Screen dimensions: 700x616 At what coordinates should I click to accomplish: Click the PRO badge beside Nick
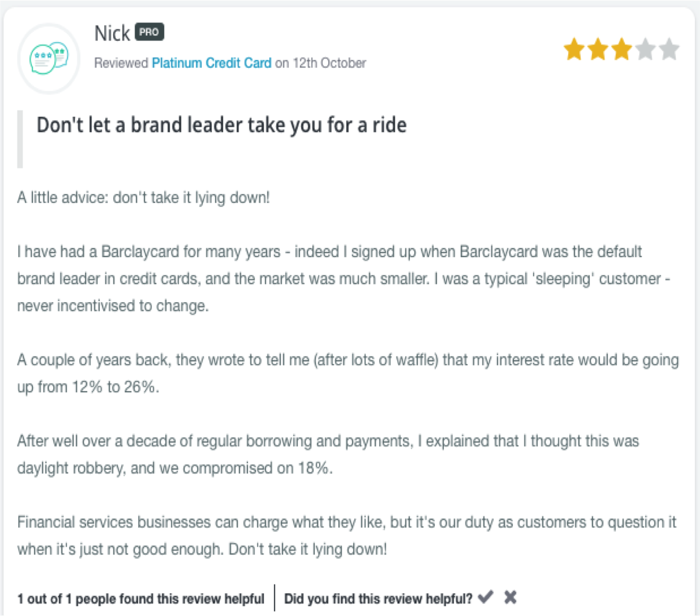click(150, 32)
